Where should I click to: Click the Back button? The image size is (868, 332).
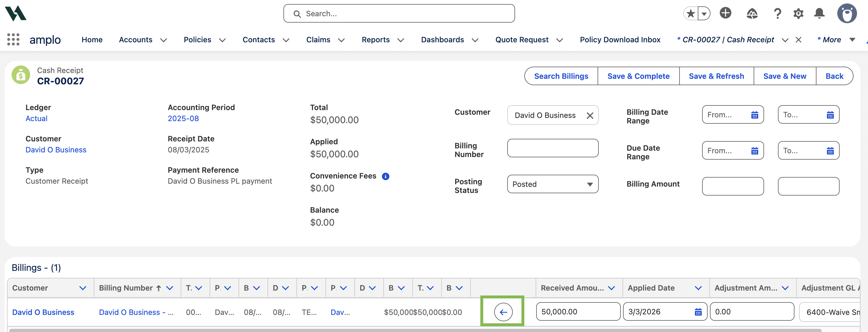834,76
